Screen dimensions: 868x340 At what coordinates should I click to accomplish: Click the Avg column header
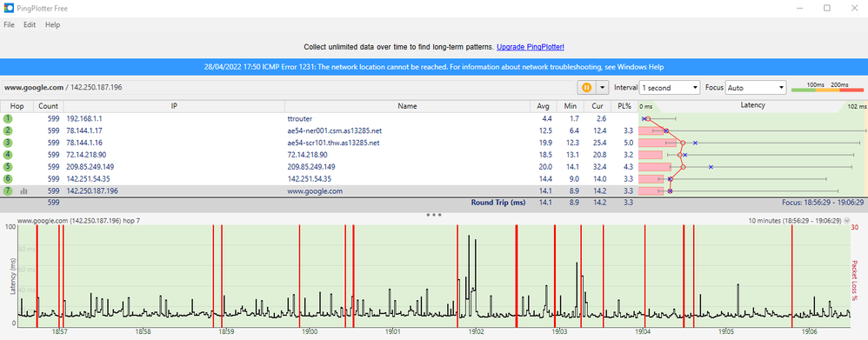543,106
